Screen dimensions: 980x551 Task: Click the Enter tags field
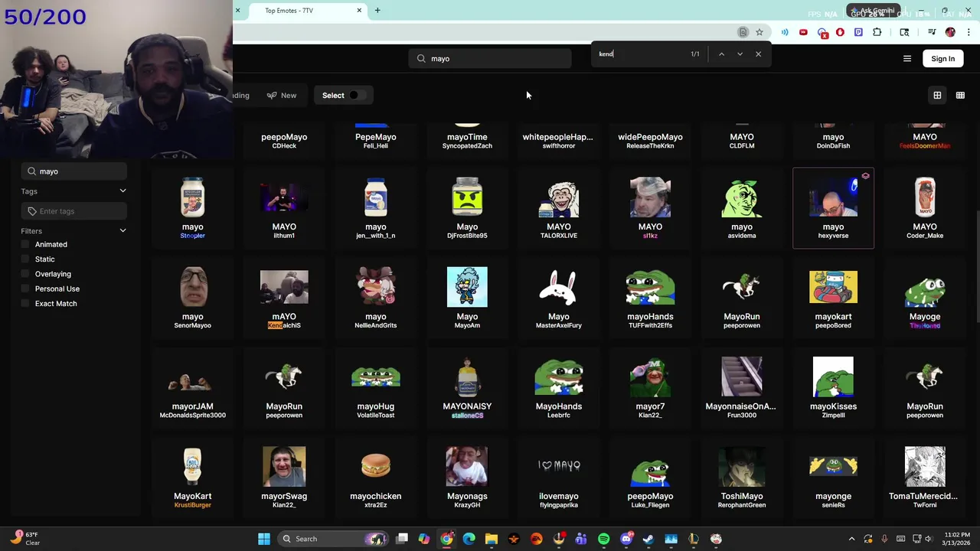pos(74,211)
